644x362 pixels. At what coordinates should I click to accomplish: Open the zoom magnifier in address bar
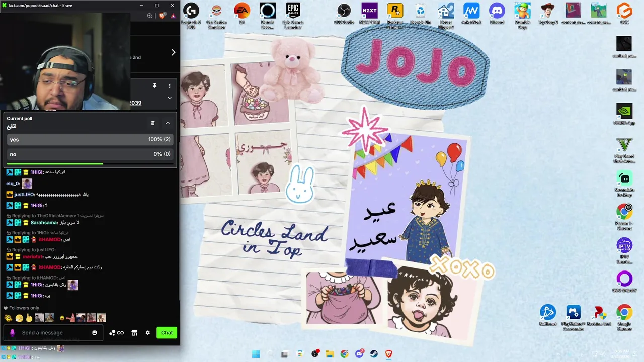[x=150, y=16]
